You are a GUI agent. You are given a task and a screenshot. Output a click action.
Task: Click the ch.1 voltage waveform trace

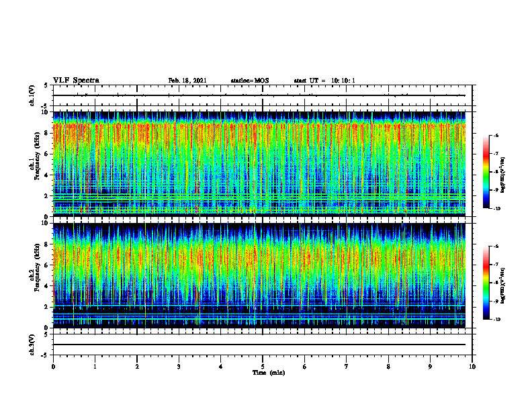[259, 95]
